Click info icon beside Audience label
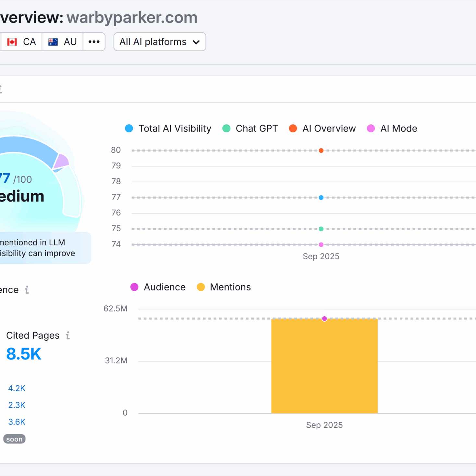The height and width of the screenshot is (476, 476). click(x=27, y=289)
